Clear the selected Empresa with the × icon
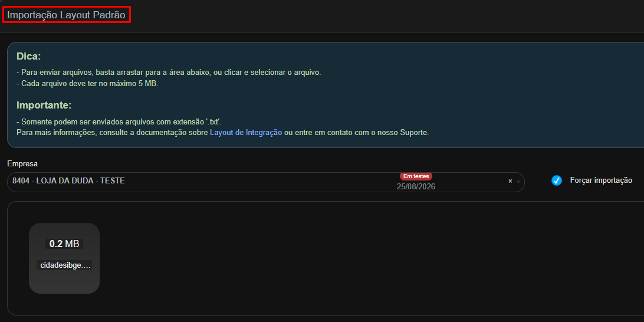644x322 pixels. pyautogui.click(x=510, y=180)
